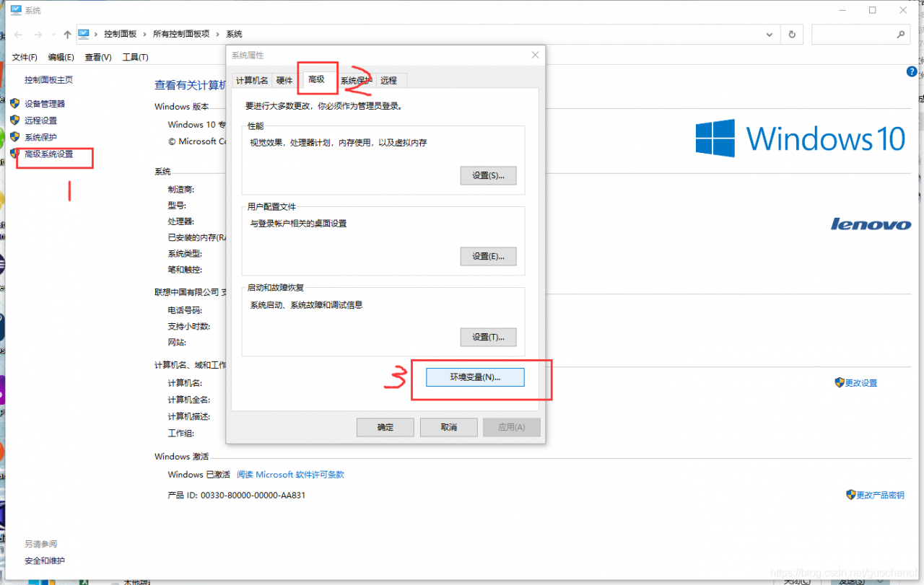Open 阅读 Microsoft 软件许可条款 link
924x585 pixels.
(x=291, y=475)
